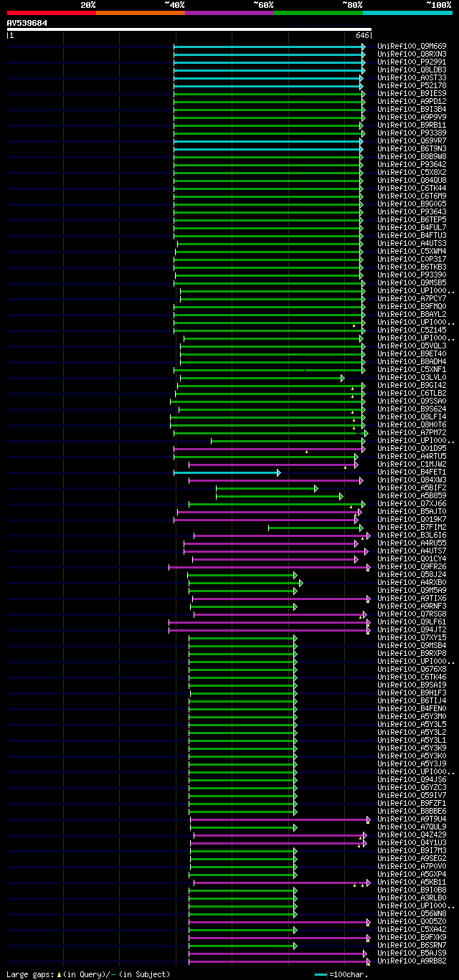Click the label UniRef100_C0P317
Viewport: 459px width, 980px height.
412,260
